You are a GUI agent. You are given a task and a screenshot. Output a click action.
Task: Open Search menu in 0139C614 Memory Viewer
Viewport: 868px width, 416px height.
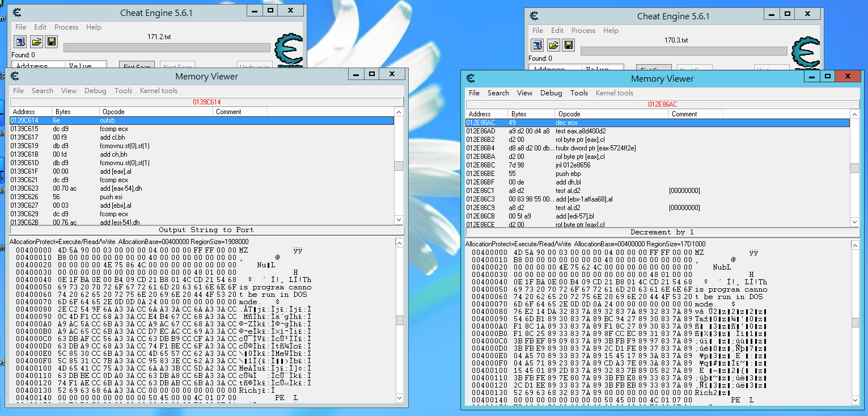pos(43,91)
